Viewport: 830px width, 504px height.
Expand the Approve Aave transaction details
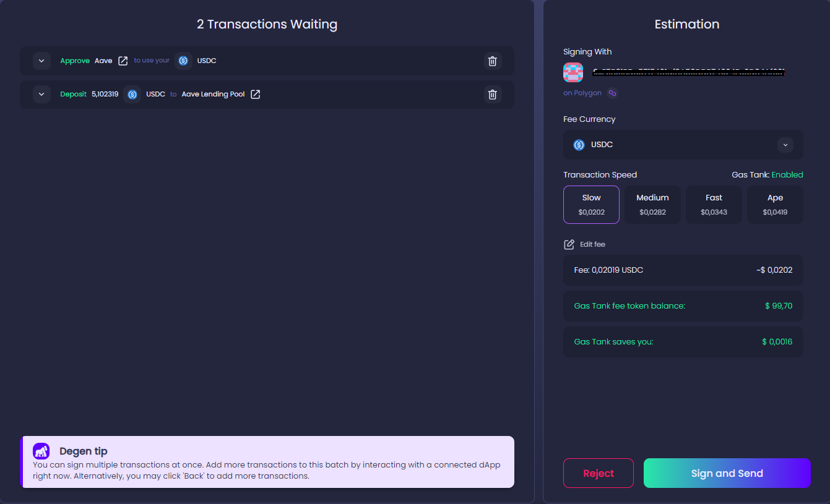41,61
